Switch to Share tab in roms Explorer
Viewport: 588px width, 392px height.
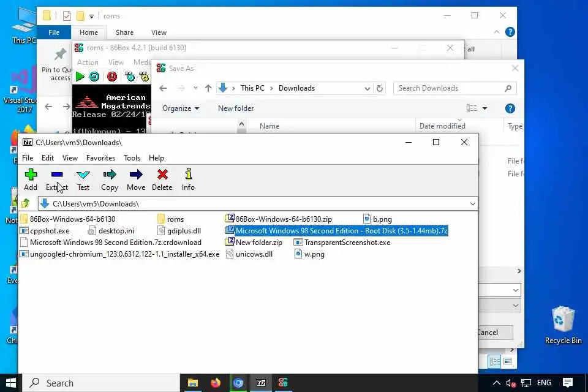pyautogui.click(x=124, y=32)
